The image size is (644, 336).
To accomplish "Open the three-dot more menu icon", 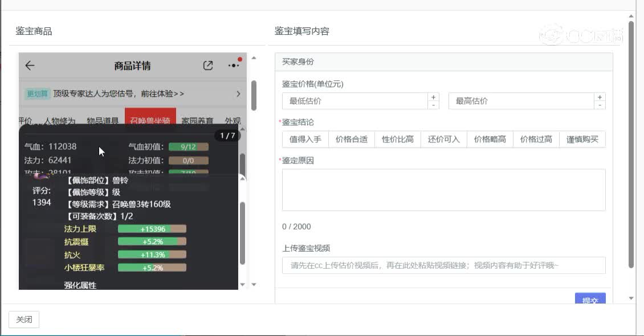I will pos(233,65).
